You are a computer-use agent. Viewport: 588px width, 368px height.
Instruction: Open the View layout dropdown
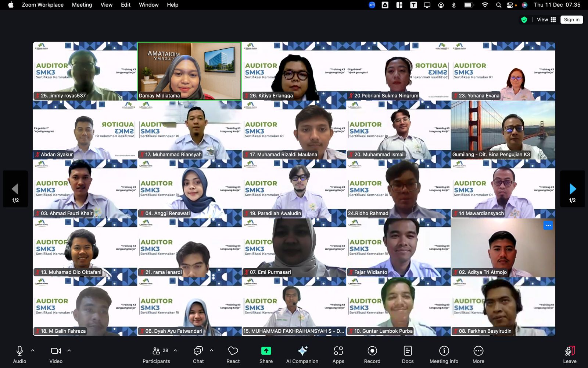pos(546,20)
